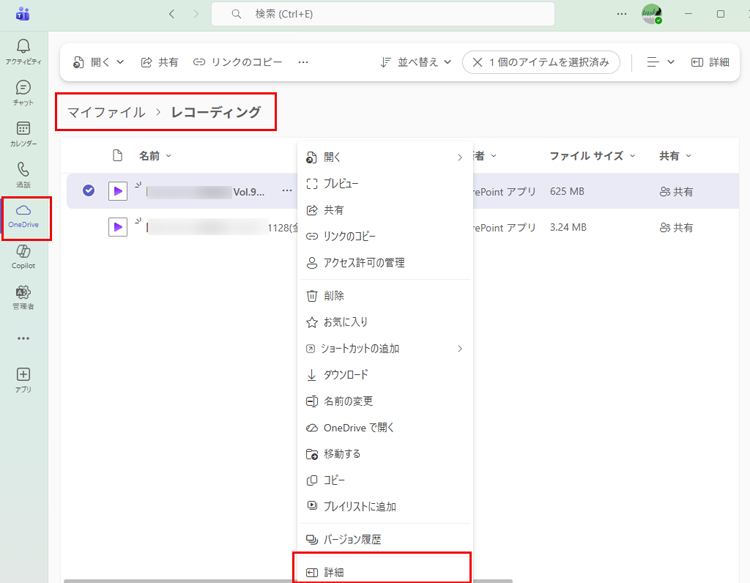750x583 pixels.
Task: Click 共有 status in 625 MB row
Action: [x=676, y=192]
